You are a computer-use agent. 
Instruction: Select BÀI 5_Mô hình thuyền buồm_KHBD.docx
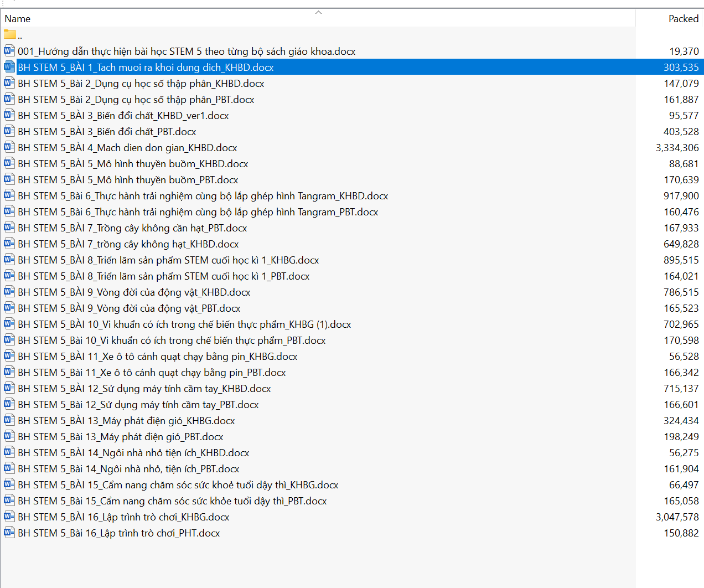click(x=133, y=164)
